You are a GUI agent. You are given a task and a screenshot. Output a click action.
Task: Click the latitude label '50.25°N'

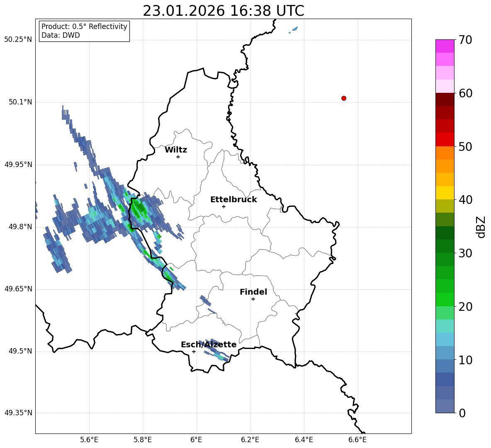18,40
